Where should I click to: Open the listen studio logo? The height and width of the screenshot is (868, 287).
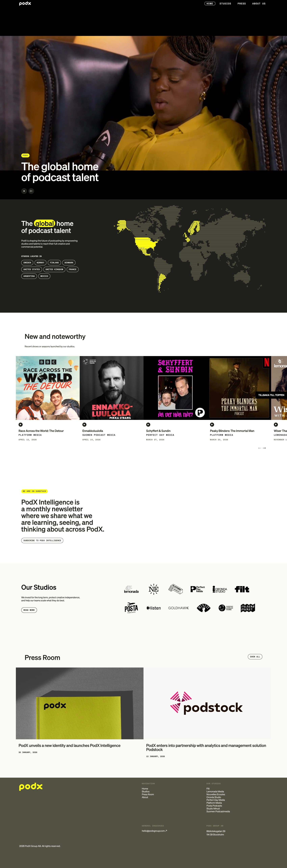pos(154,608)
